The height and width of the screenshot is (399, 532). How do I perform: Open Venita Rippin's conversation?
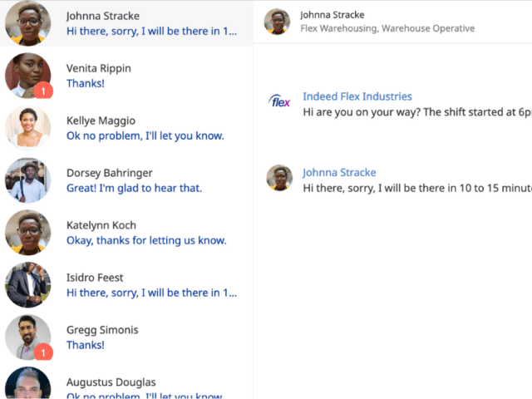pyautogui.click(x=150, y=76)
